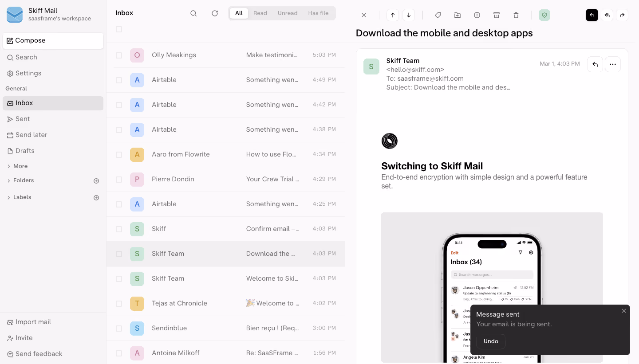Move email to folder icon

pyautogui.click(x=458, y=15)
